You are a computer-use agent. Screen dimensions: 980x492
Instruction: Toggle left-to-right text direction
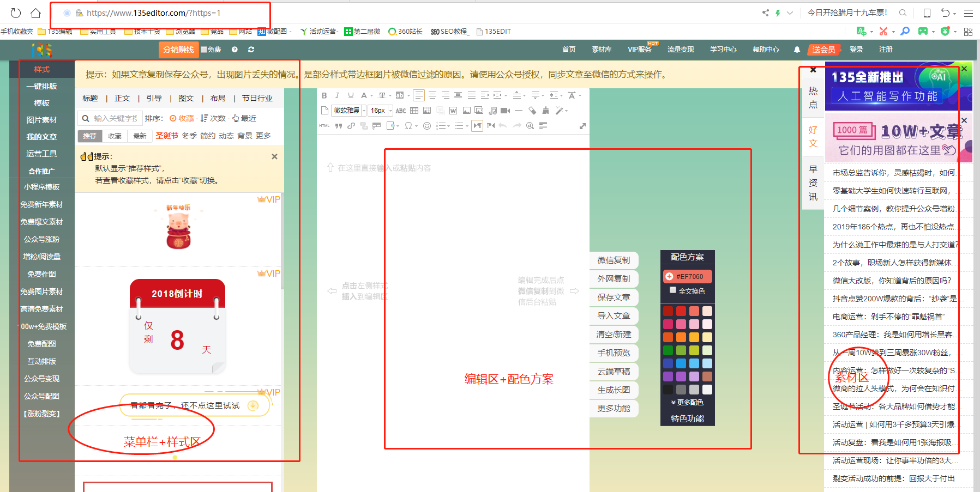coord(477,126)
